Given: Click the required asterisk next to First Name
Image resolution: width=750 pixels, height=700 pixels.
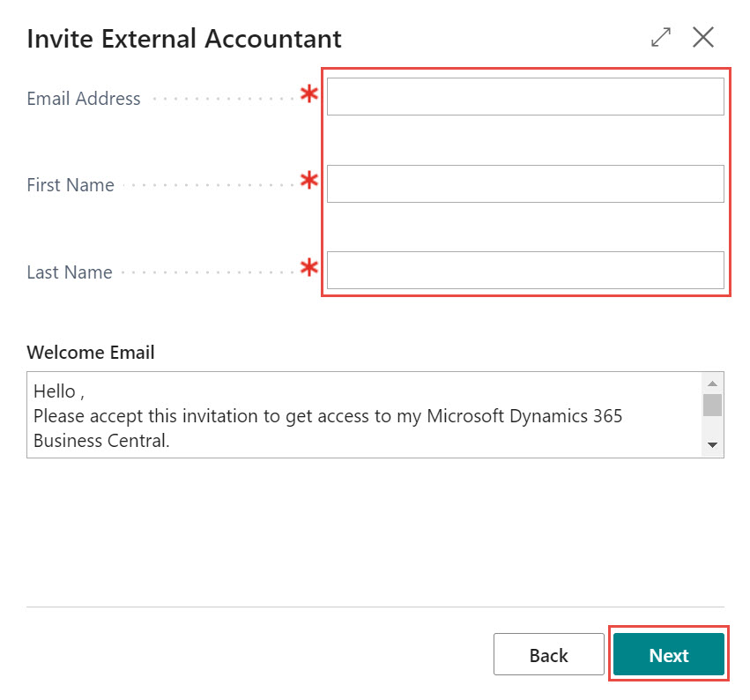Looking at the screenshot, I should [309, 182].
